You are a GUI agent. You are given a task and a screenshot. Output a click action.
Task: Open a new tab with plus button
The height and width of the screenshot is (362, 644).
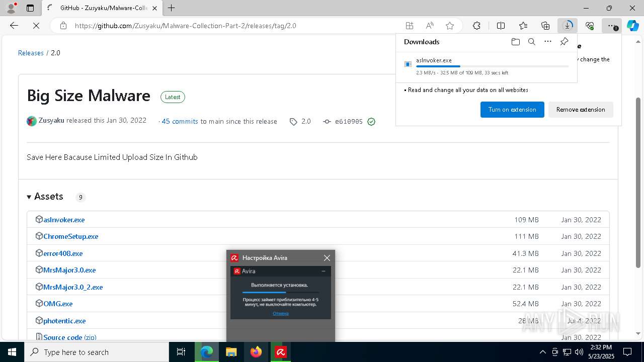[x=172, y=8]
